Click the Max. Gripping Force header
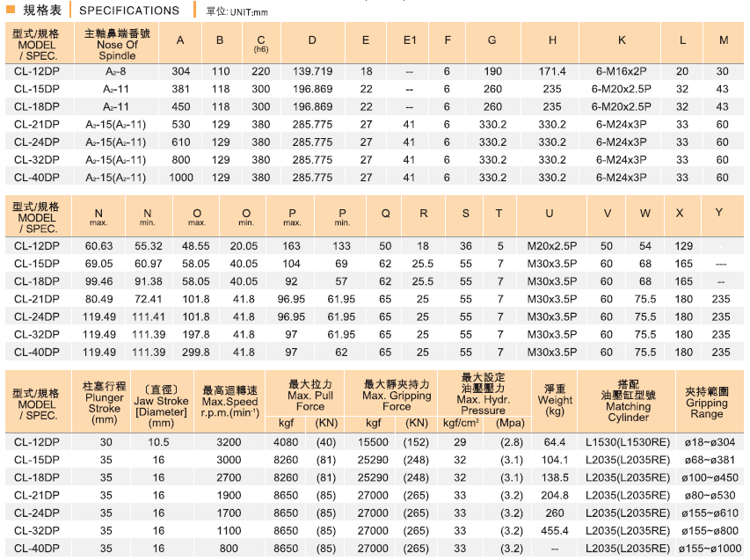The image size is (750, 560). click(397, 396)
